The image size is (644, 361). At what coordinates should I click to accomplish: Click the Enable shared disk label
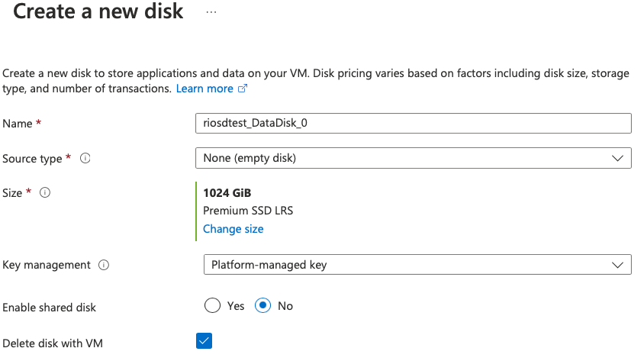click(x=50, y=307)
